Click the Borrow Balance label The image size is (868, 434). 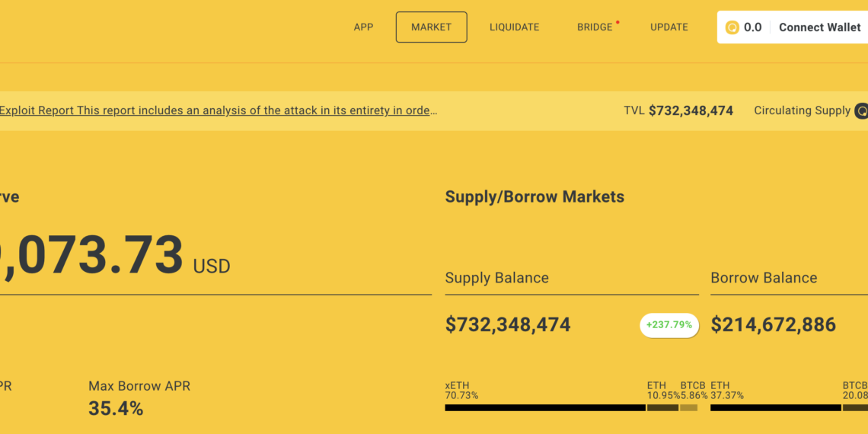pos(764,277)
